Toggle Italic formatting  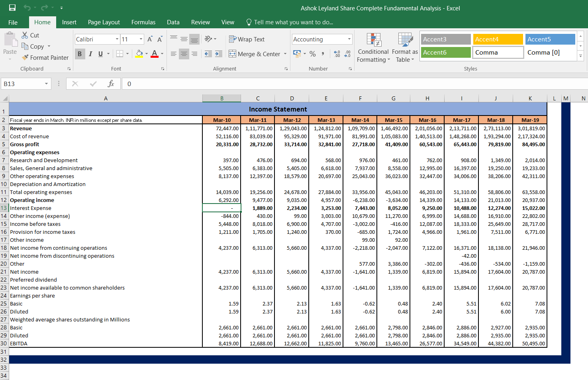(x=90, y=54)
